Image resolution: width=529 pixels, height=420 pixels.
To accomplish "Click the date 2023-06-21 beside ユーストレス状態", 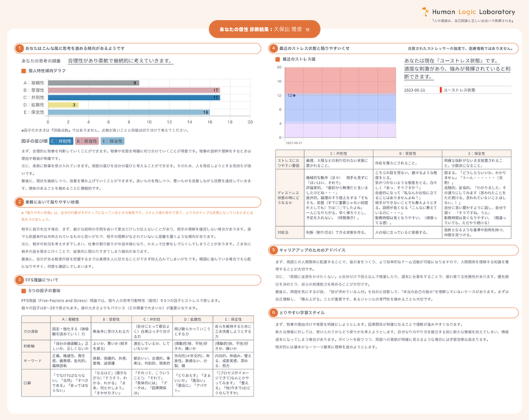I will [414, 90].
